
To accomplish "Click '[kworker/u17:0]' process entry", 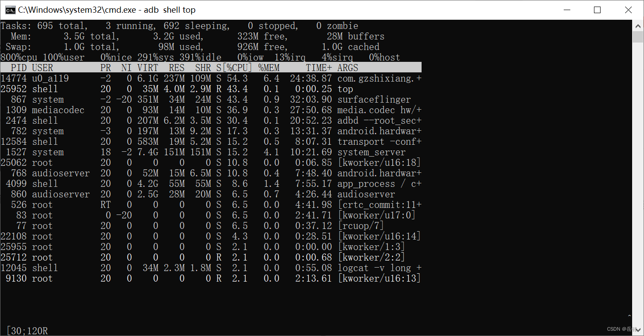I will point(377,215).
